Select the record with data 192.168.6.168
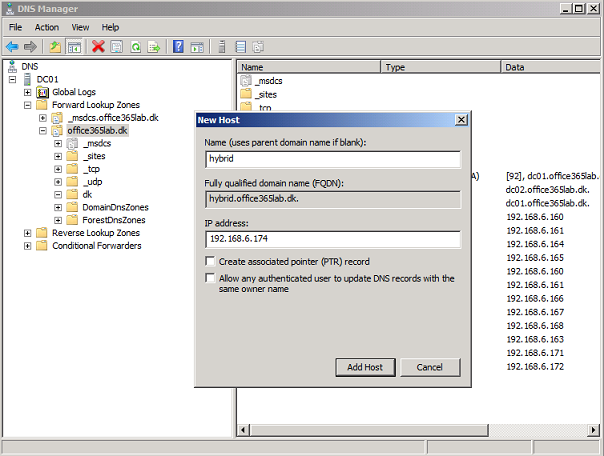 click(535, 326)
